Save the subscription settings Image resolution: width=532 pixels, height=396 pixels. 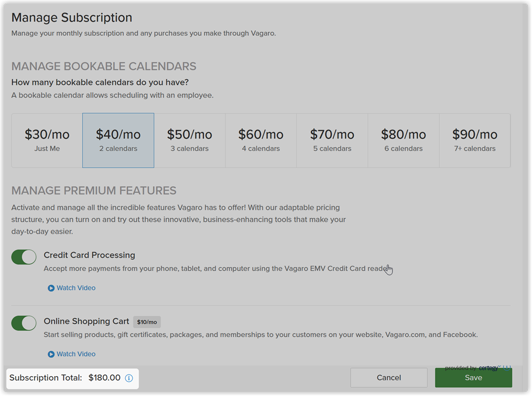[473, 378]
